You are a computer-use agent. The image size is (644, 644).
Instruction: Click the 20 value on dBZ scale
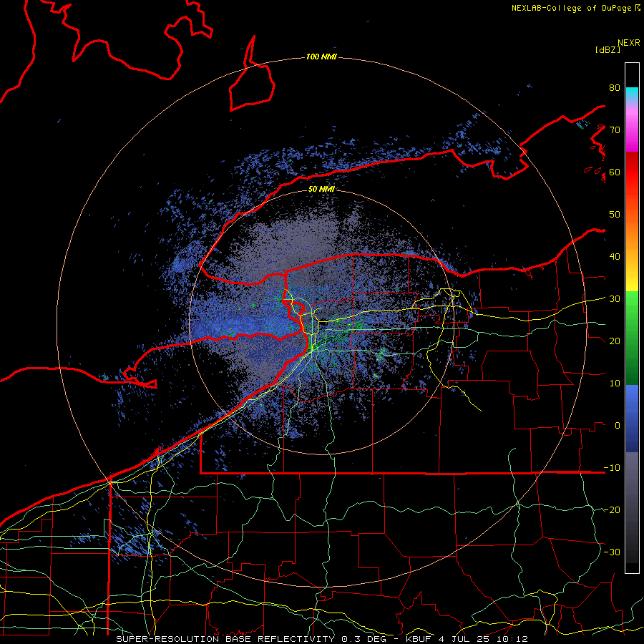(615, 341)
